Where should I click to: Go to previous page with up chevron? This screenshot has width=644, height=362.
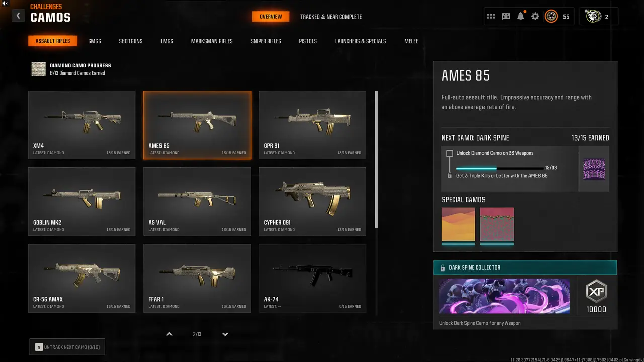tap(169, 334)
